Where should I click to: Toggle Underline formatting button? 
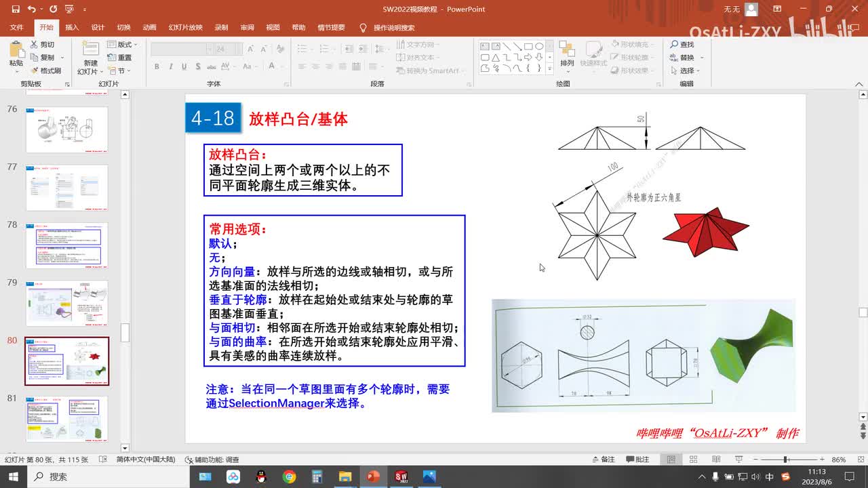click(184, 67)
